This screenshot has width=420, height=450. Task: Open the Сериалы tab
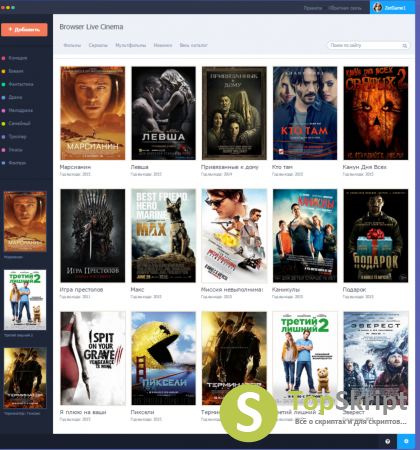98,45
